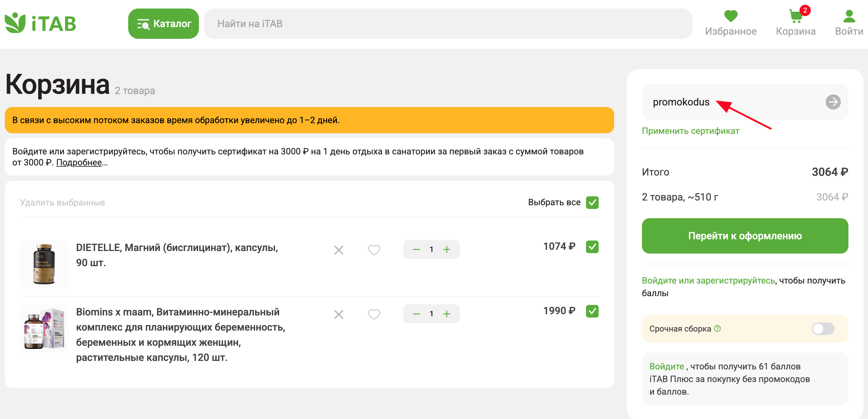Click the Применить сертификат link

(x=690, y=131)
